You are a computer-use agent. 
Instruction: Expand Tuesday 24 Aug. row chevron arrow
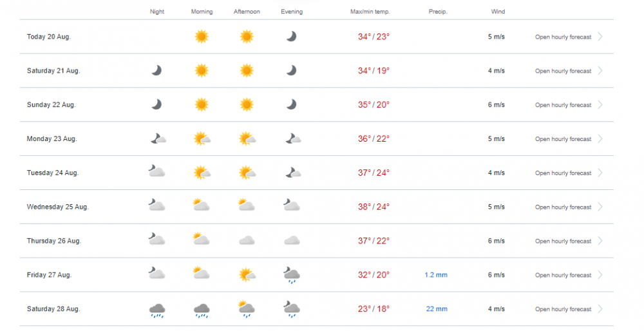click(600, 173)
